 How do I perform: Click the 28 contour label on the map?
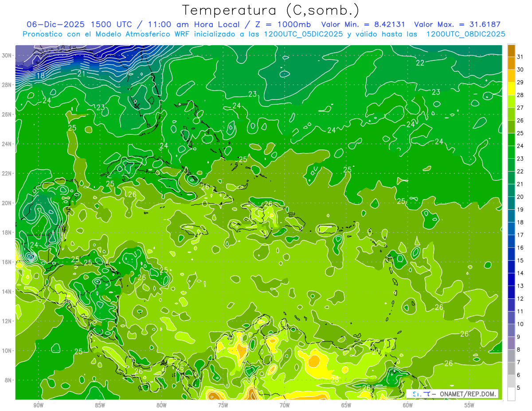[x=335, y=380]
